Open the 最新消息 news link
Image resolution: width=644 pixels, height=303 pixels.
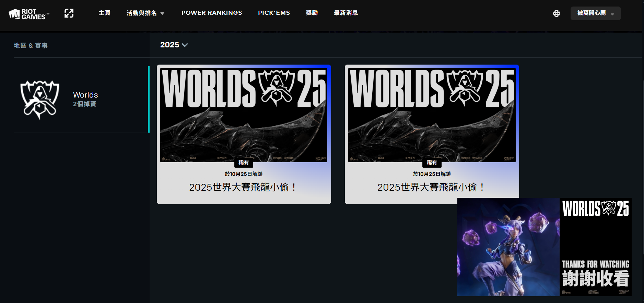coord(346,13)
